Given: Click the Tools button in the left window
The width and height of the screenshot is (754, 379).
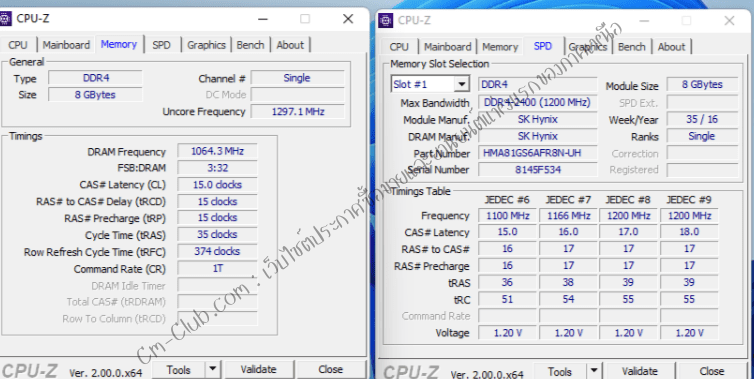Looking at the screenshot, I should pyautogui.click(x=179, y=370).
